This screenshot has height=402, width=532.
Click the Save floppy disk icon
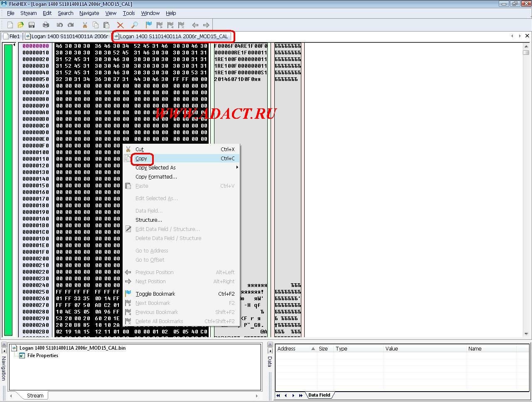pyautogui.click(x=32, y=25)
